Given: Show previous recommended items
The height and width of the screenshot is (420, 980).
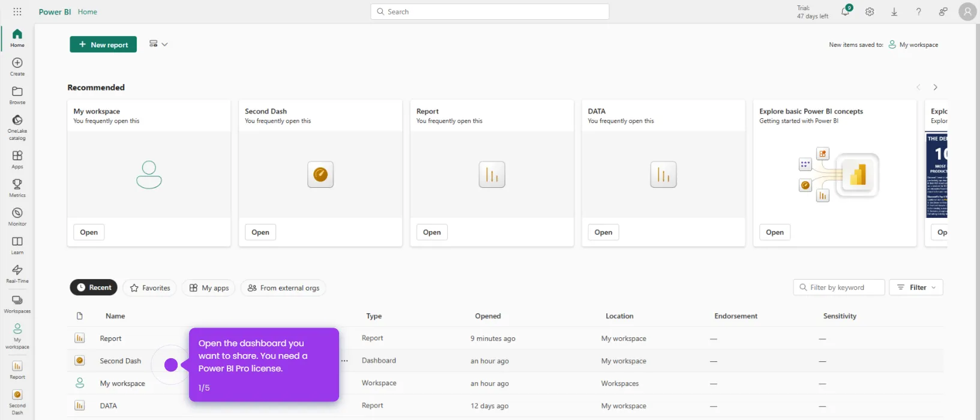Looking at the screenshot, I should pyautogui.click(x=918, y=87).
